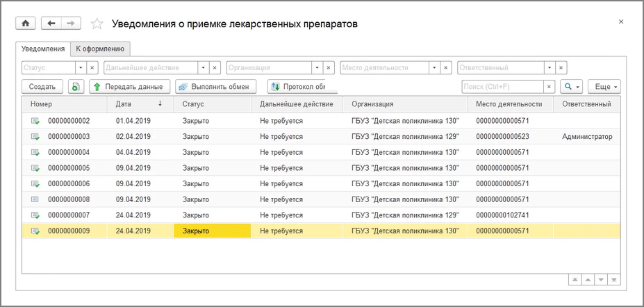
Task: Navigate forward with the right arrow
Action: (71, 24)
